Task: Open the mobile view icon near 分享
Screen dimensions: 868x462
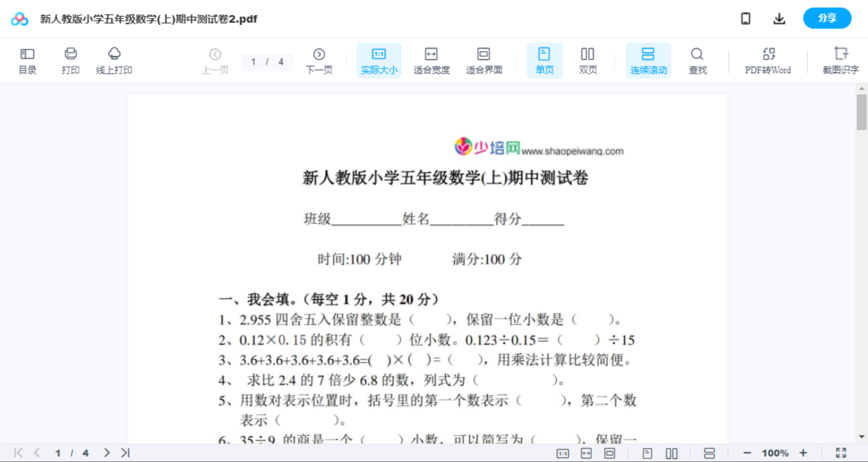Action: coord(745,18)
